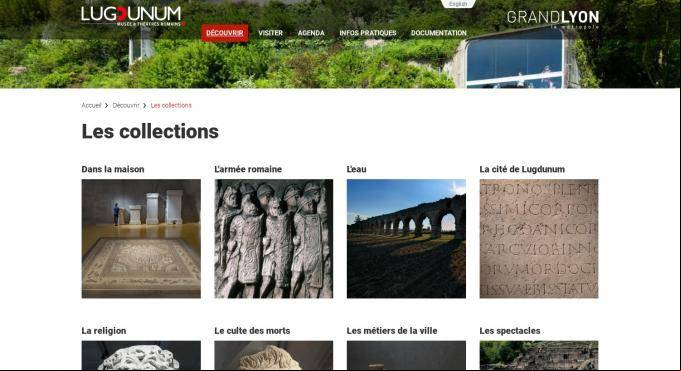Screen dimensions: 681x371
Task: Open Les métiers de la ville collection
Action: tap(392, 331)
